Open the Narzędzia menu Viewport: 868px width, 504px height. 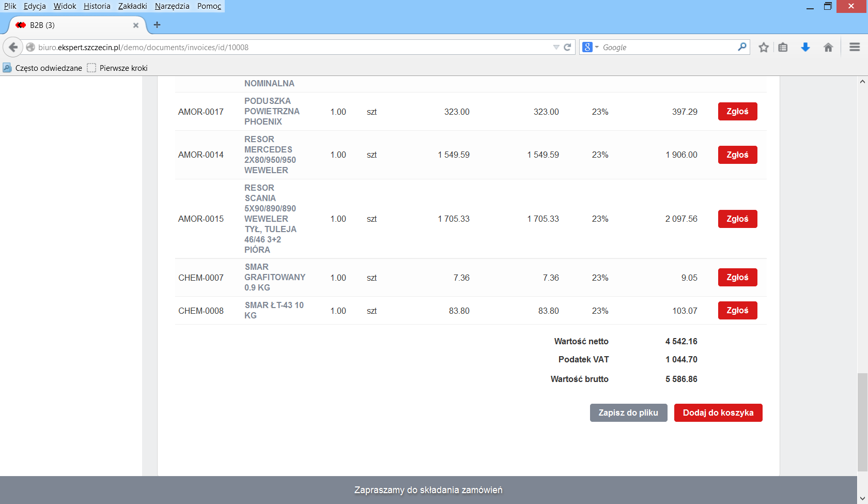click(172, 6)
